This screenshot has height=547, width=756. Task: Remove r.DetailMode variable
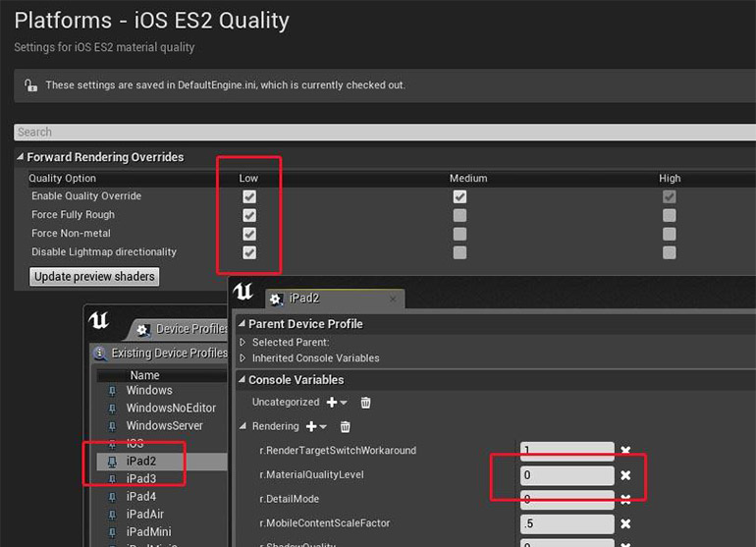pyautogui.click(x=625, y=499)
